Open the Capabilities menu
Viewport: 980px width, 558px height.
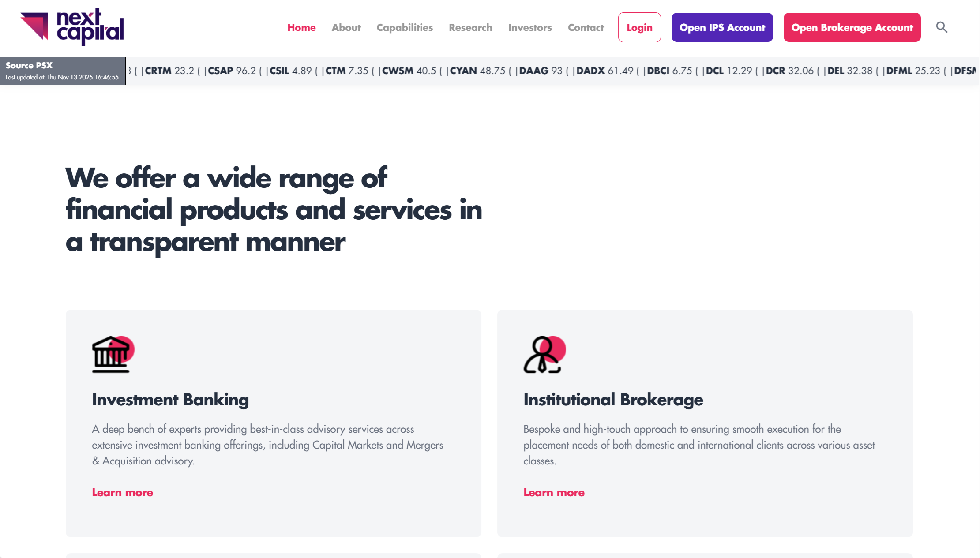tap(405, 27)
